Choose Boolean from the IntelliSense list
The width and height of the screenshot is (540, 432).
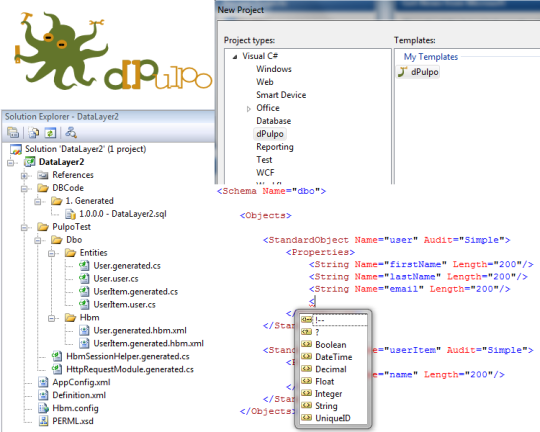[x=331, y=344]
